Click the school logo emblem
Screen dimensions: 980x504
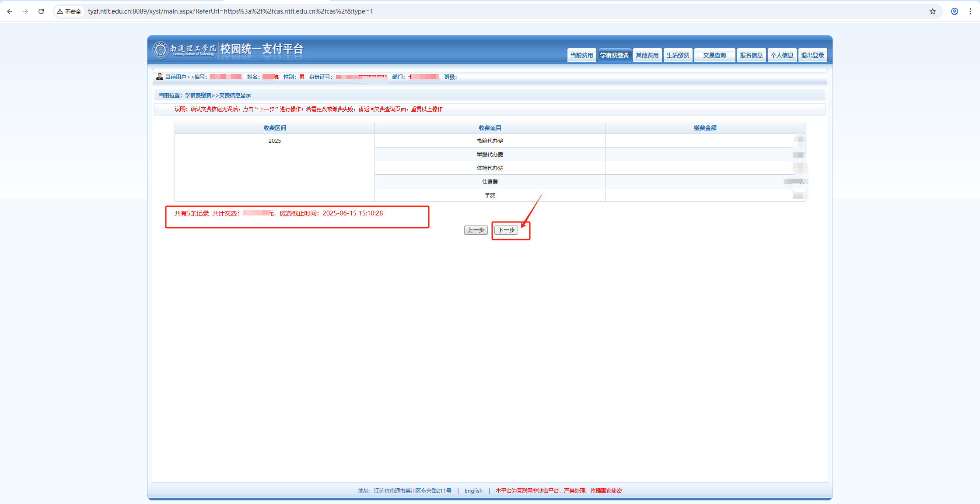click(x=160, y=49)
